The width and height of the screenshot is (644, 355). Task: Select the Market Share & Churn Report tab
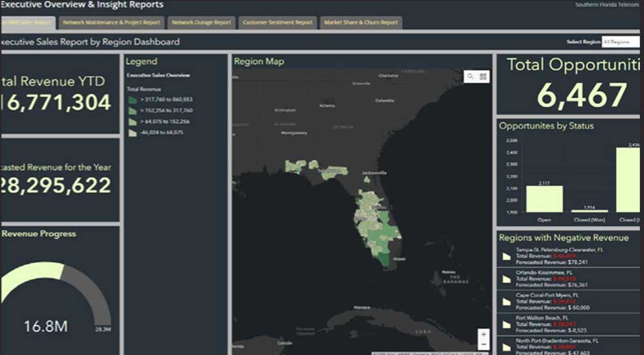361,23
